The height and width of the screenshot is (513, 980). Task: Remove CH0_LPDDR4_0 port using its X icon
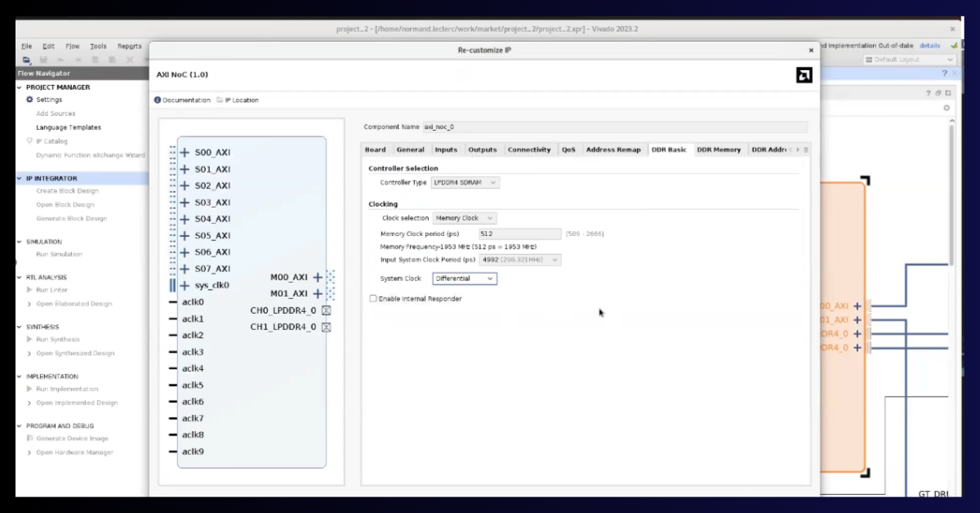pyautogui.click(x=326, y=310)
